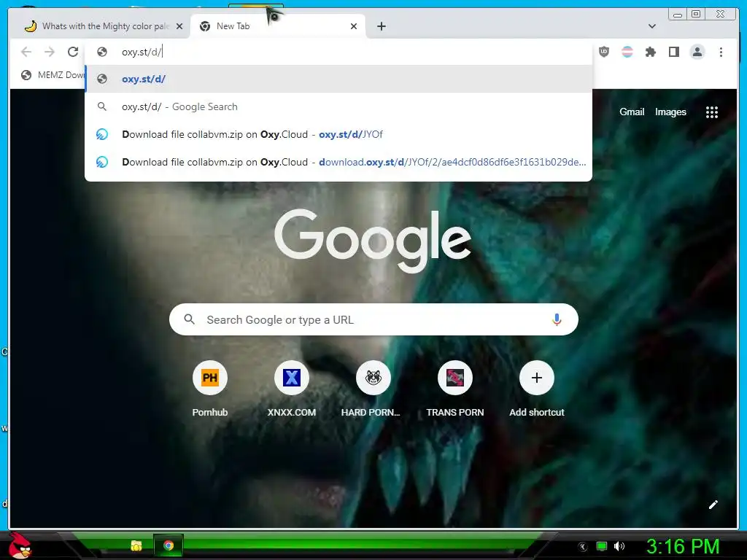Click the Search Google or type a URL box
The height and width of the screenshot is (560, 747).
tap(373, 319)
